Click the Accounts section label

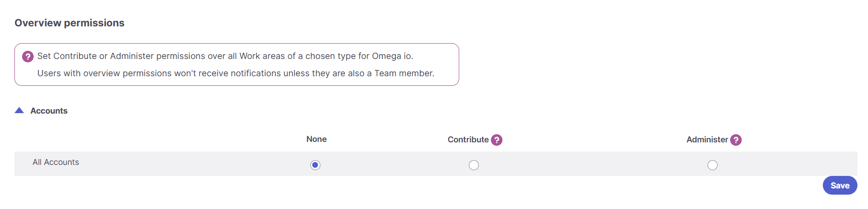coord(49,111)
